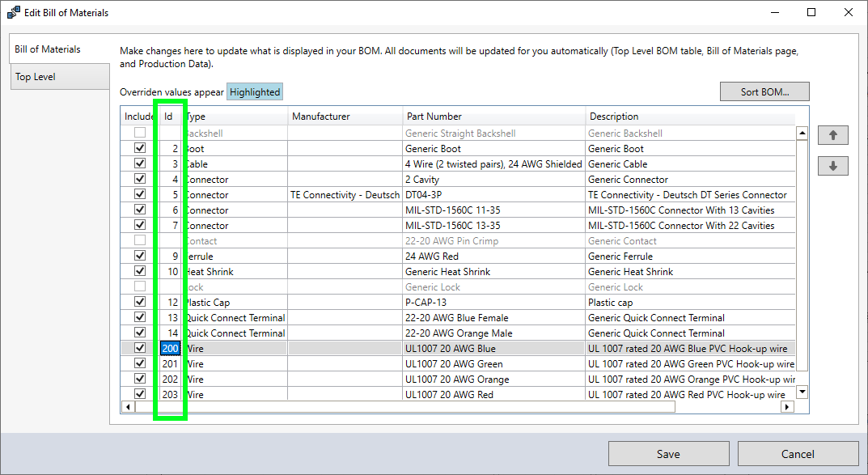Viewport: 868px width, 475px height.
Task: Click the TE Connectivity - Deutsch manufacturer cell
Action: coord(345,195)
